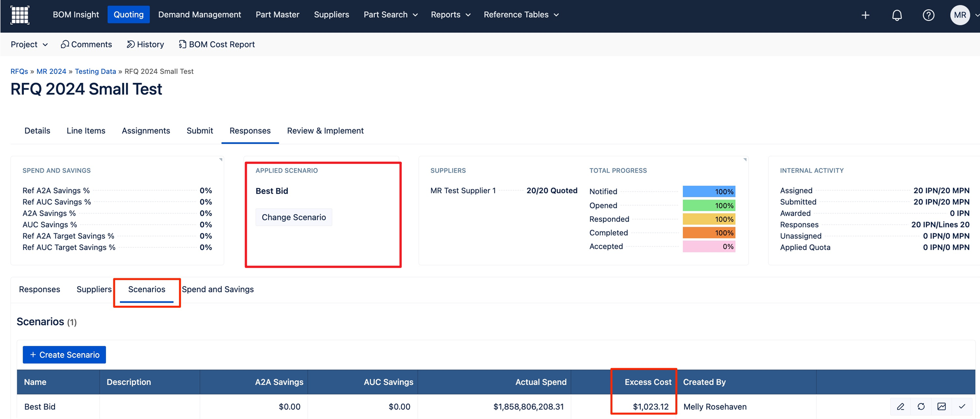
Task: Switch to the Review & Implement tab
Action: point(325,131)
